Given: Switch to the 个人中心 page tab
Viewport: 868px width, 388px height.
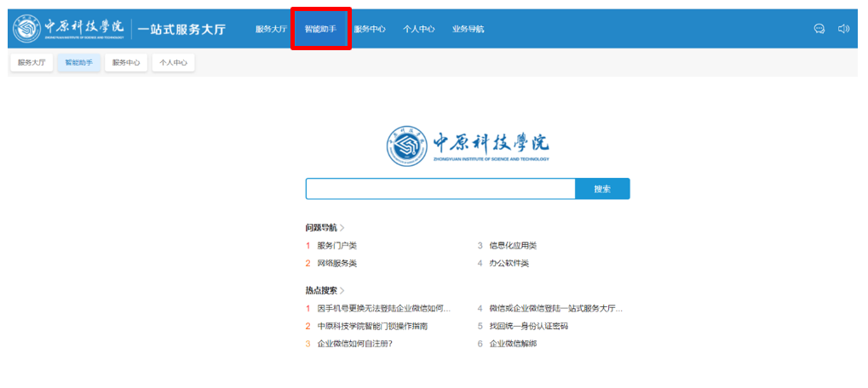Looking at the screenshot, I should coord(173,63).
